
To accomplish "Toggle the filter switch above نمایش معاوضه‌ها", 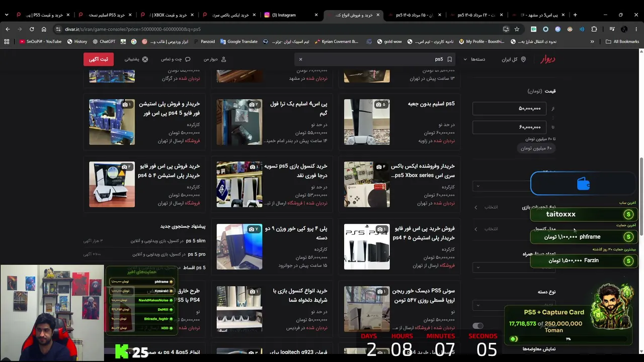I will click(478, 326).
